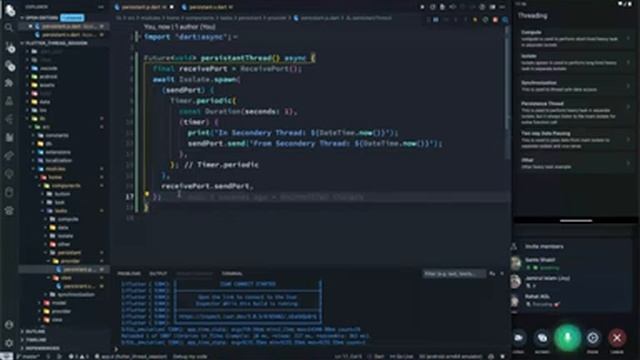Click the drag handle bar above members panel
The height and width of the screenshot is (360, 640).
point(576,221)
